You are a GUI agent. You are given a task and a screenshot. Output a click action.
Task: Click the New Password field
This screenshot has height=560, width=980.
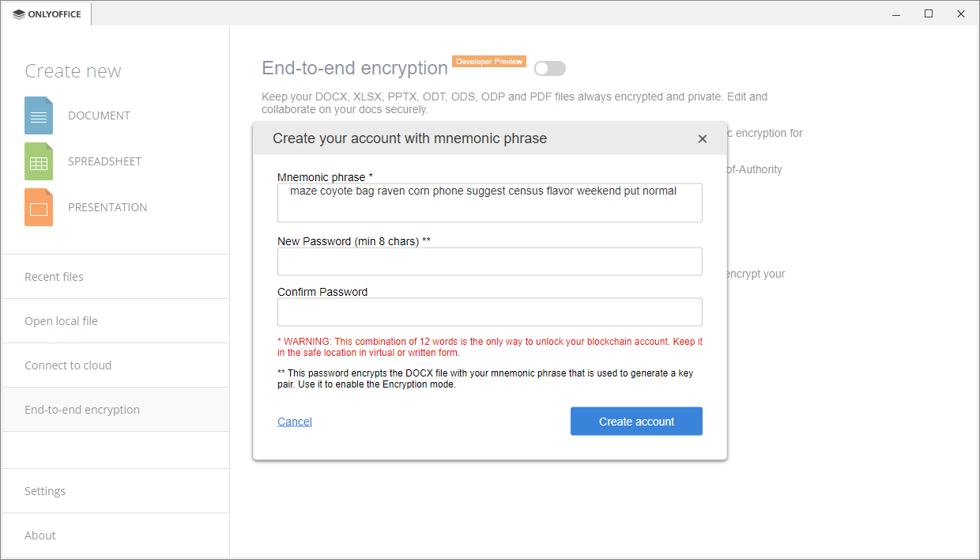tap(489, 262)
